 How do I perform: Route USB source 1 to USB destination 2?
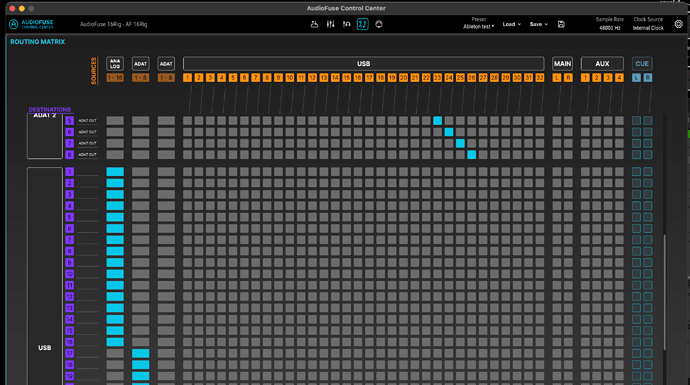pyautogui.click(x=187, y=183)
